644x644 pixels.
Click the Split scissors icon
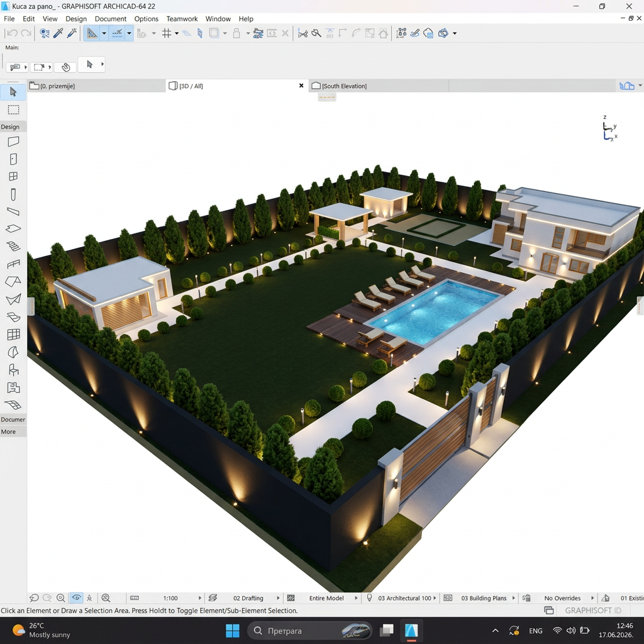point(303,33)
